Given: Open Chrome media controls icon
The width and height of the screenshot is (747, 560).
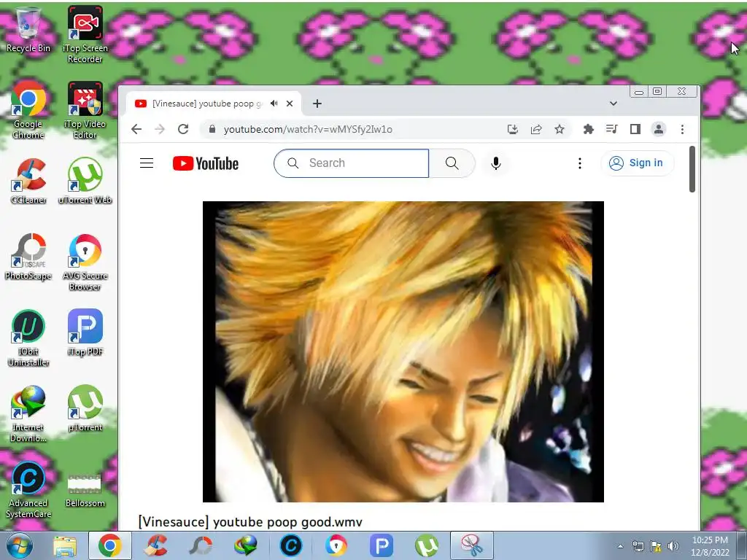Looking at the screenshot, I should click(612, 129).
